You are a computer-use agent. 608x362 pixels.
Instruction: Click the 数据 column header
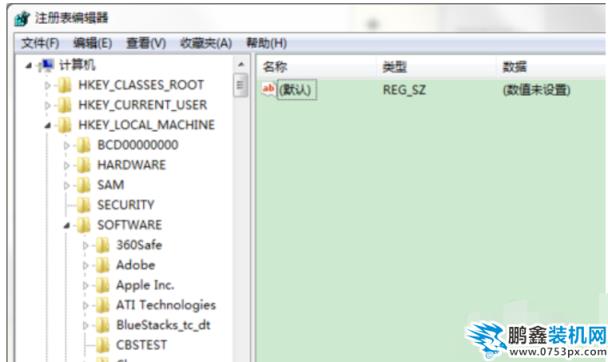[x=551, y=67]
